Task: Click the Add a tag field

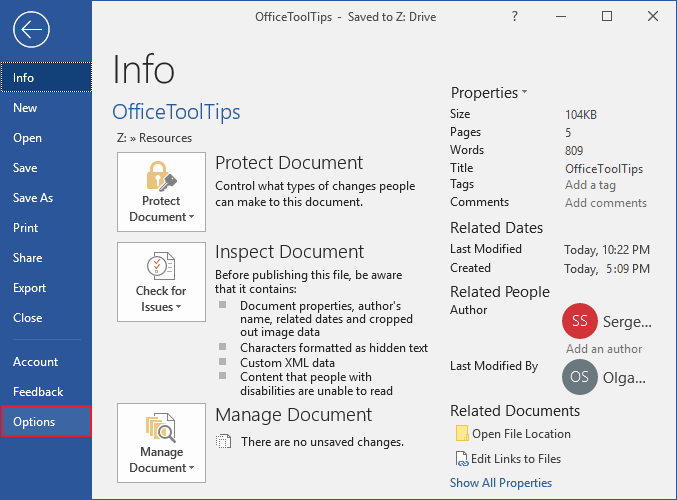Action: pos(590,185)
